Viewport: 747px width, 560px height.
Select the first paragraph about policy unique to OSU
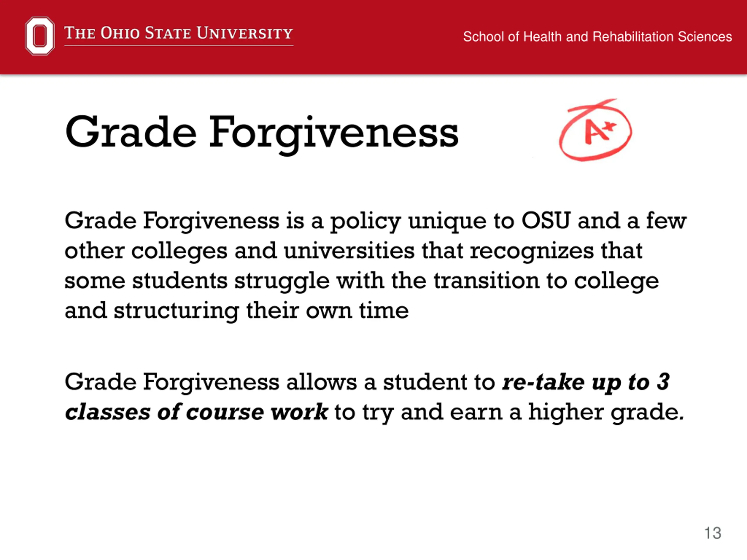(x=376, y=265)
